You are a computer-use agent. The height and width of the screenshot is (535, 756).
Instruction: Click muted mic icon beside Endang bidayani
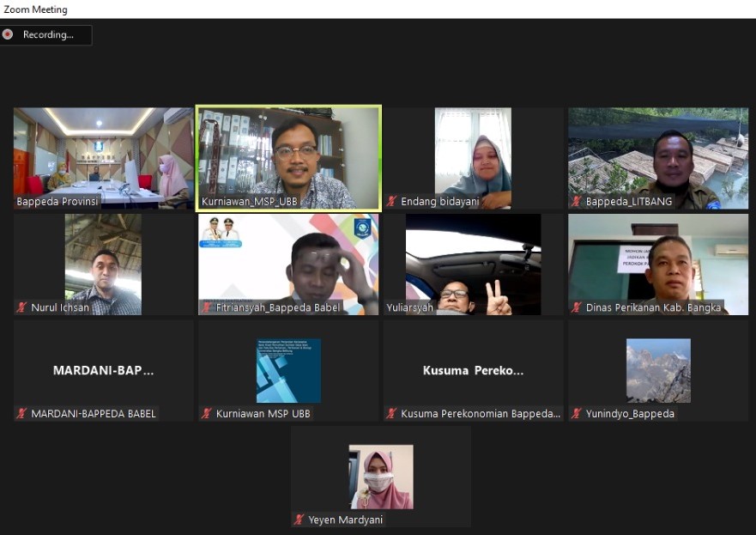(391, 202)
